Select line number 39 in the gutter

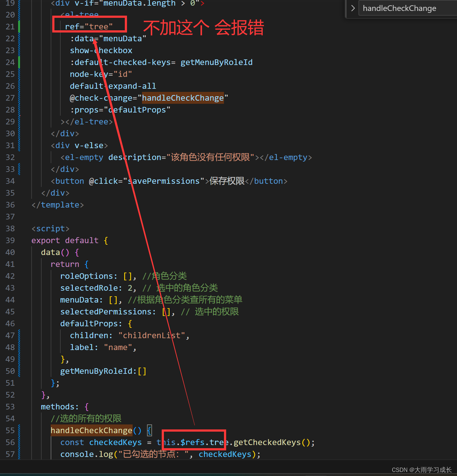[x=10, y=240]
